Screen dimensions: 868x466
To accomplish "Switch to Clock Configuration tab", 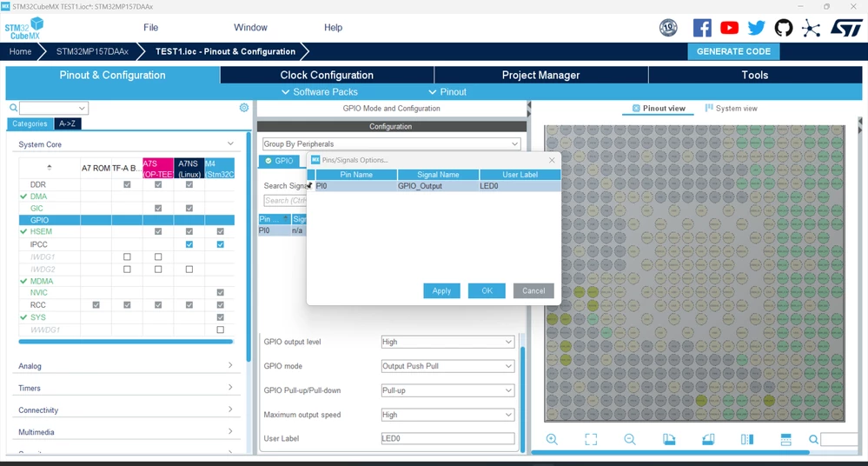I will click(x=327, y=75).
